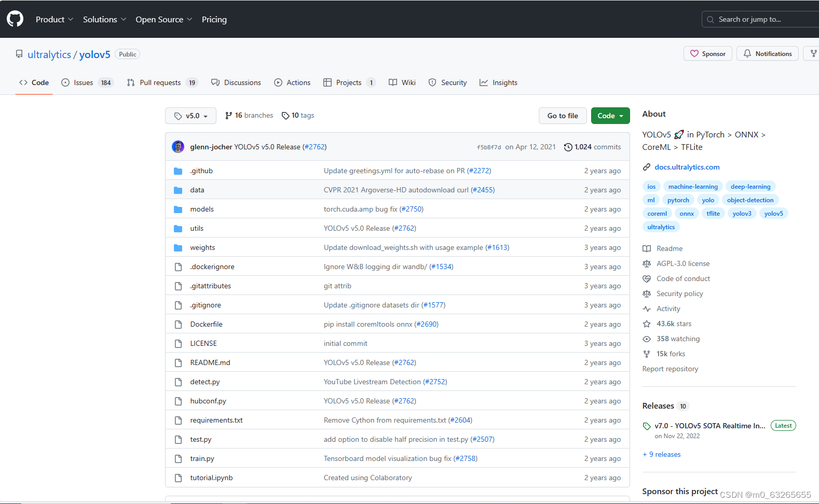
Task: Switch to the Discussions tab
Action: 236,82
